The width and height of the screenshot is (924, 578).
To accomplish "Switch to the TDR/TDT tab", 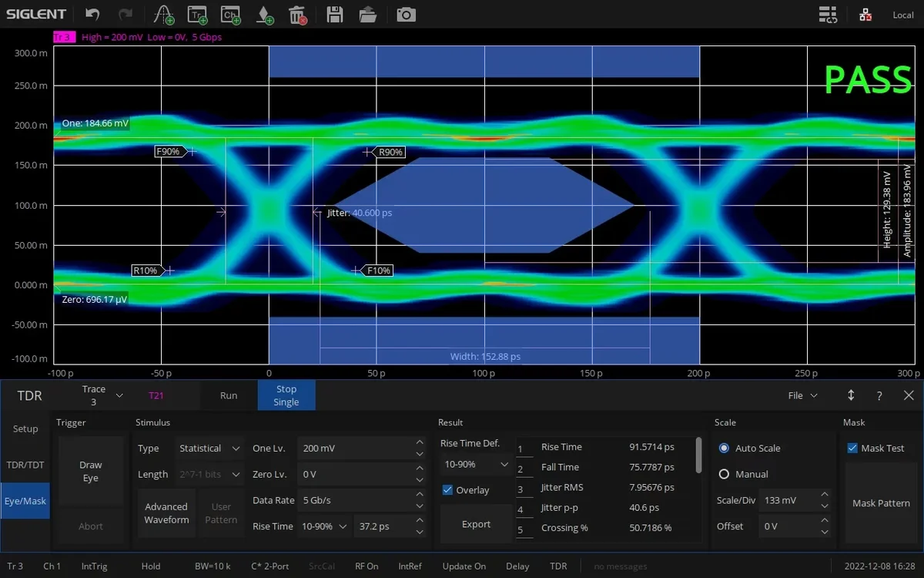I will coord(25,465).
